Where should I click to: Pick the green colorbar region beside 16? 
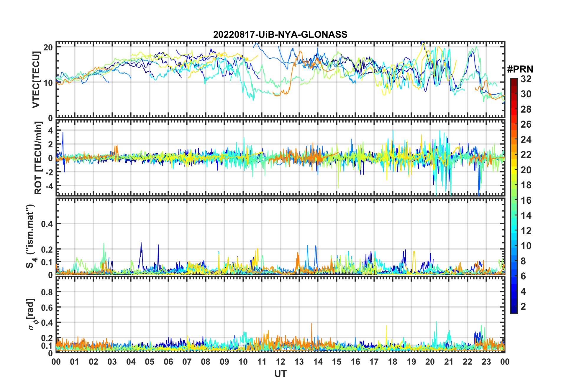click(514, 200)
